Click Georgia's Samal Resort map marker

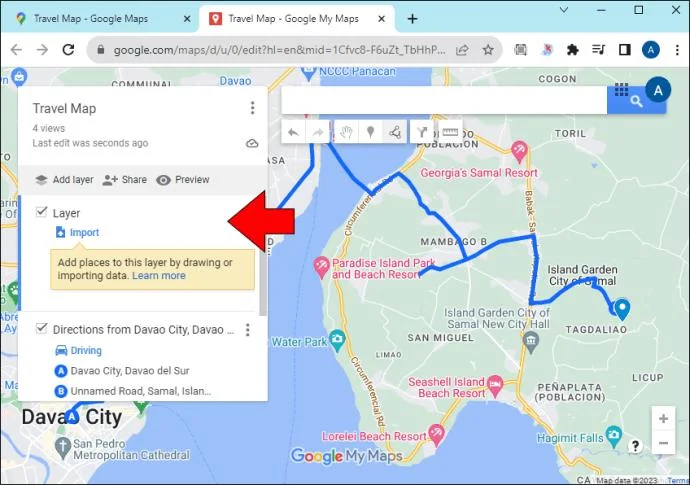point(519,151)
